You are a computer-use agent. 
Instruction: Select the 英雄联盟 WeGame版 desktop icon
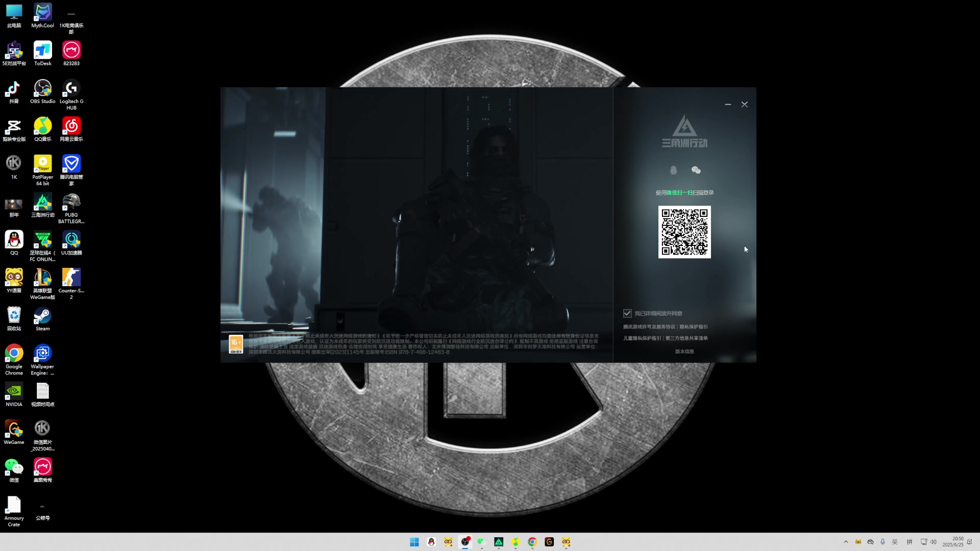(43, 284)
